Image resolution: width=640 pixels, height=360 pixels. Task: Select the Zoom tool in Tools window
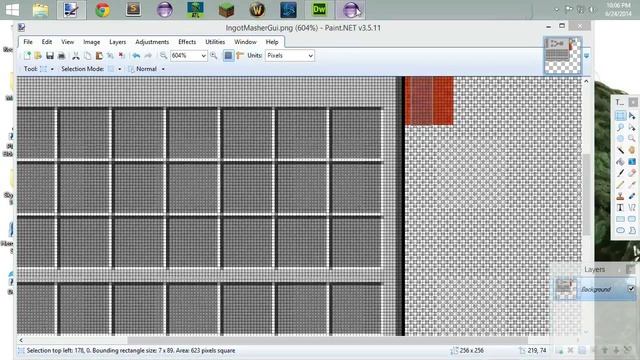[x=632, y=139]
